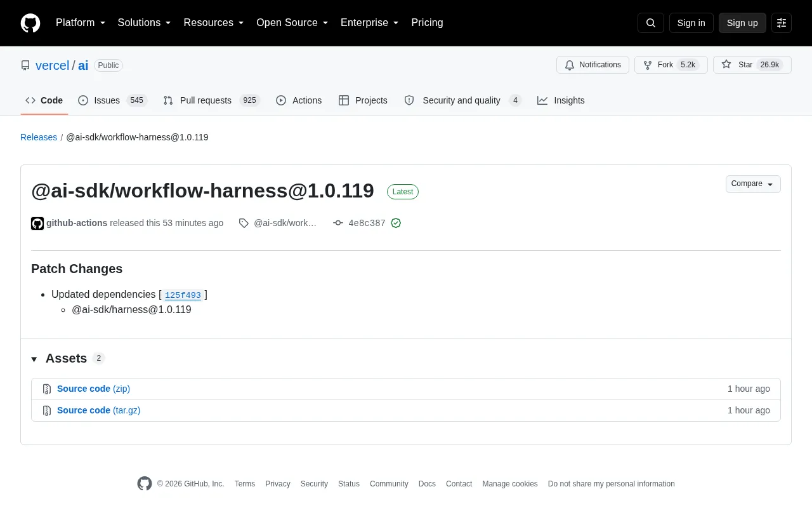
Task: Switch to the Projects tab
Action: 363,100
